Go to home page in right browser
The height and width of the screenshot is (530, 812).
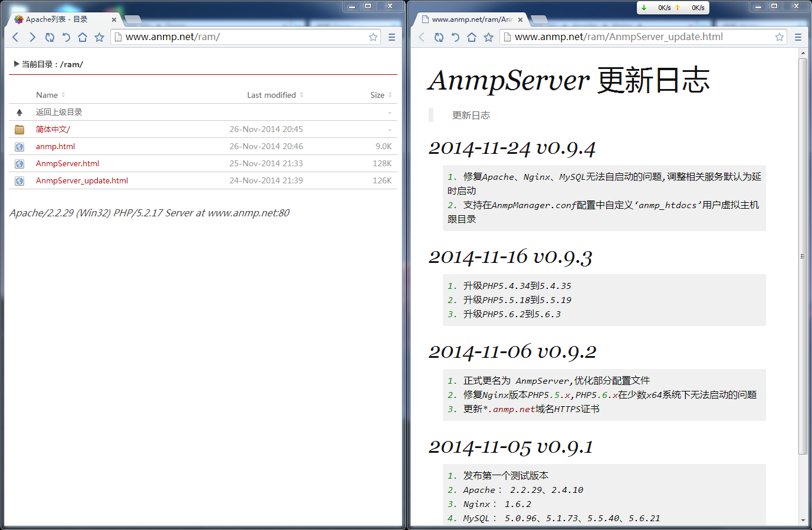point(472,37)
